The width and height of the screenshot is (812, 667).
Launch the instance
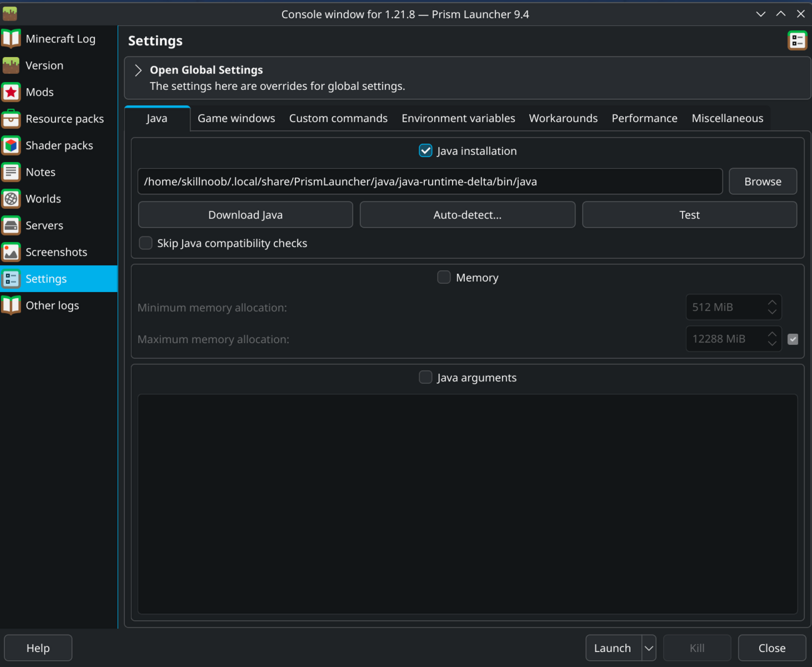pyautogui.click(x=613, y=648)
